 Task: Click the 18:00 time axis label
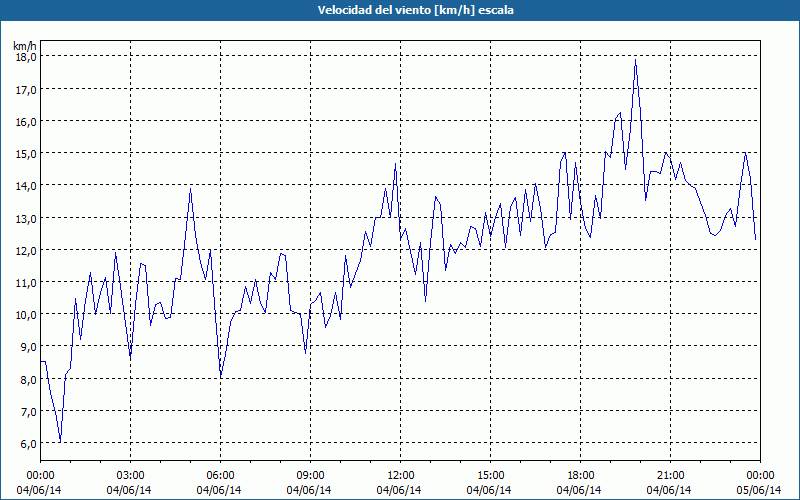tap(581, 476)
